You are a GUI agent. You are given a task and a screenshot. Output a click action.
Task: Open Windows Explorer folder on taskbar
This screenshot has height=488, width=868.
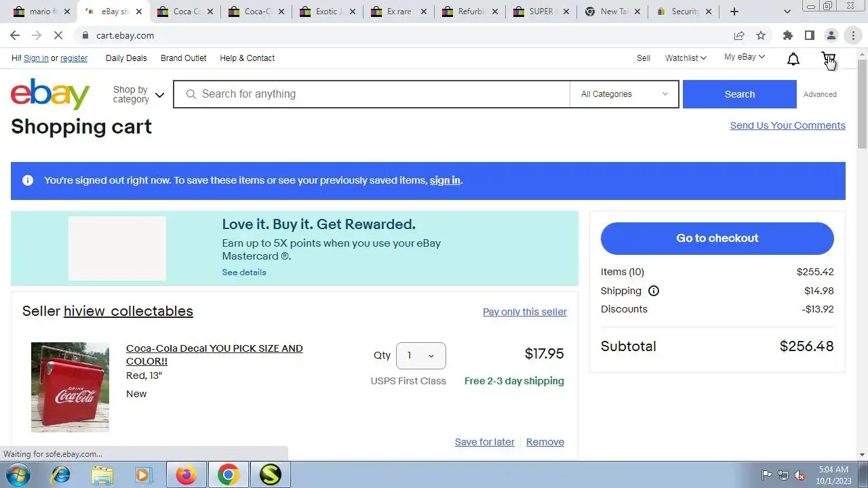(x=102, y=475)
